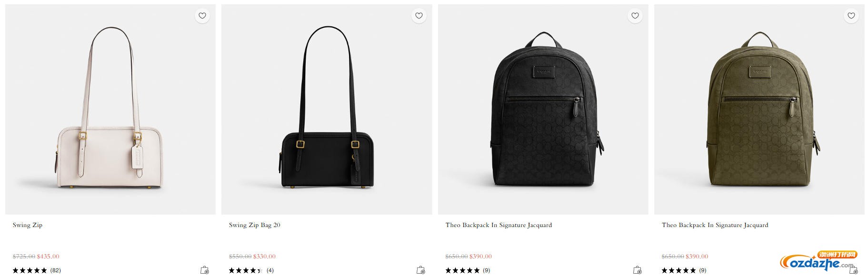
Task: Favorite the black Swing Zip Bag 20
Action: pyautogui.click(x=419, y=16)
